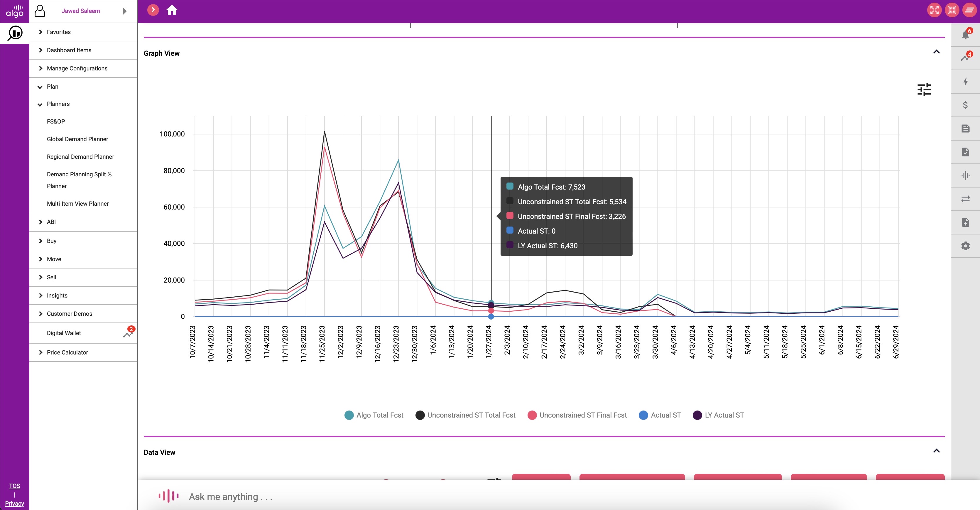The height and width of the screenshot is (510, 980).
Task: Select Global Demand Planner from sidebar
Action: click(77, 139)
